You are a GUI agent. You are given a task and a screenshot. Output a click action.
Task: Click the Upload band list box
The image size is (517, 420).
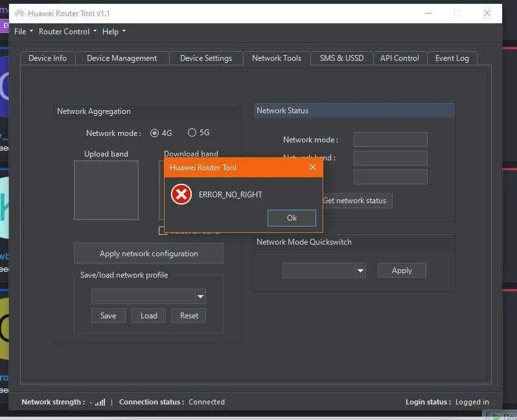coord(106,190)
